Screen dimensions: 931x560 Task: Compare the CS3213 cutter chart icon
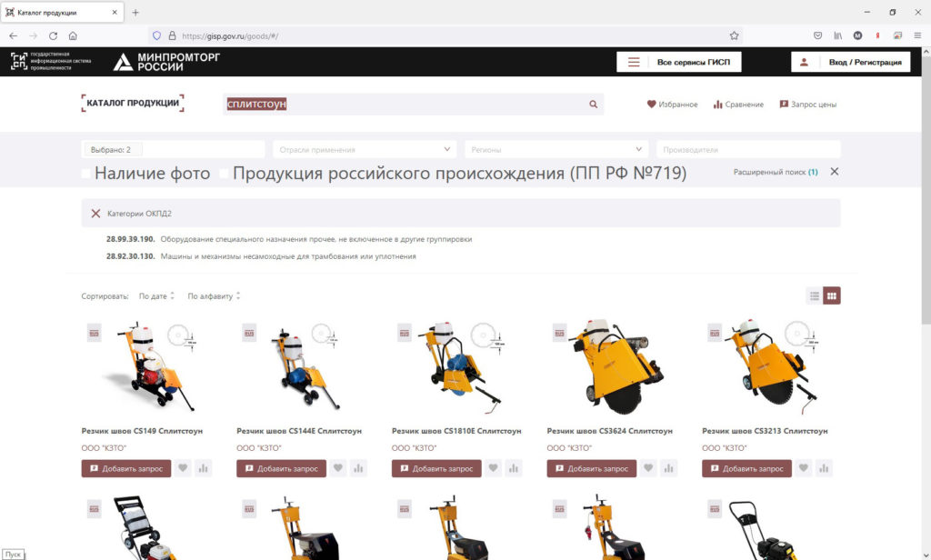tap(824, 468)
